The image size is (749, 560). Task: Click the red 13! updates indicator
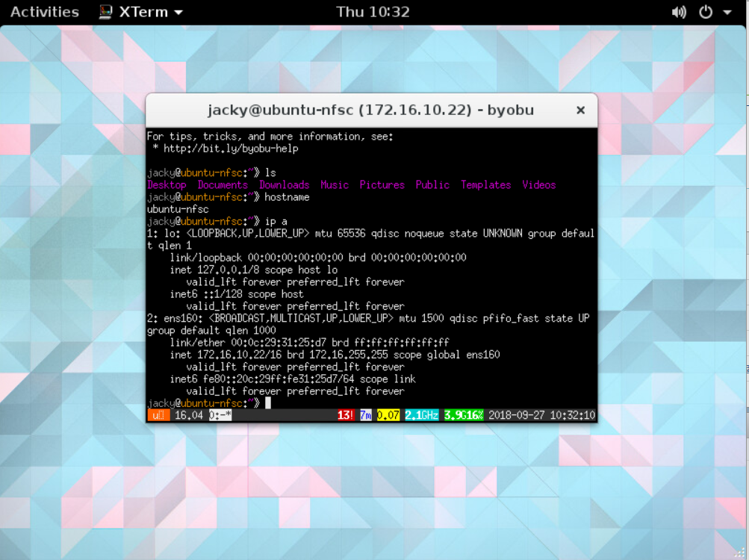346,415
